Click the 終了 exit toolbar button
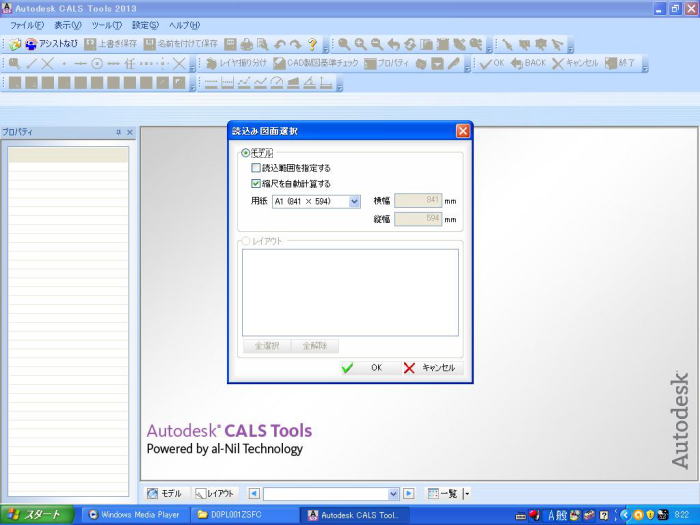Viewport: 700px width, 525px height. (x=620, y=63)
